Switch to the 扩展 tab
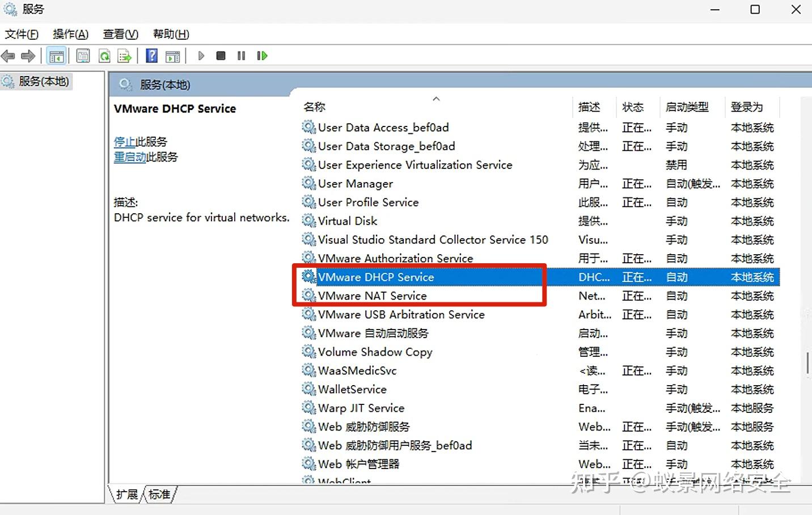 [x=126, y=495]
